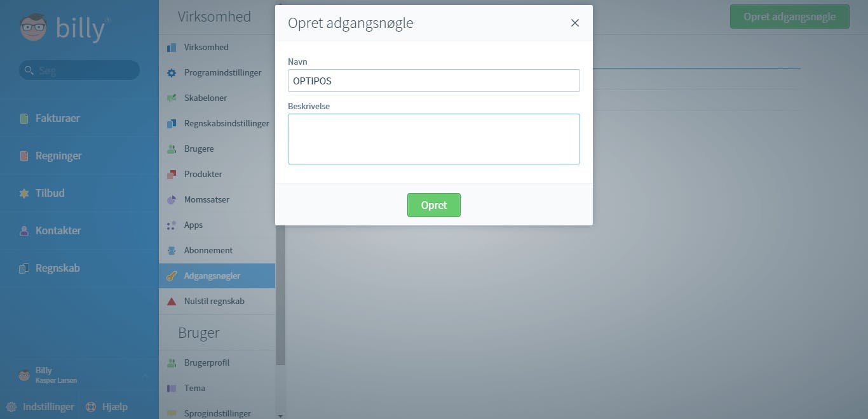
Task: Click the Produkter boxes icon
Action: 172,175
